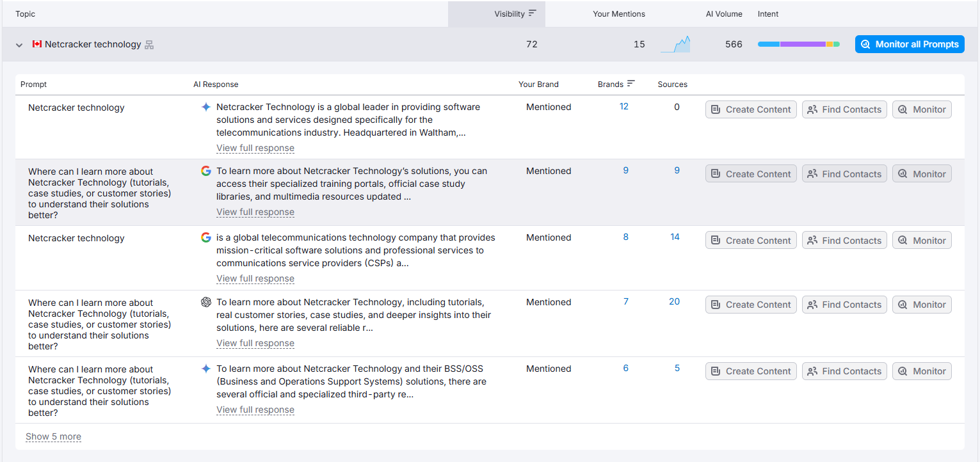The image size is (980, 462).
Task: Sort by the Brands column header
Action: tap(616, 84)
